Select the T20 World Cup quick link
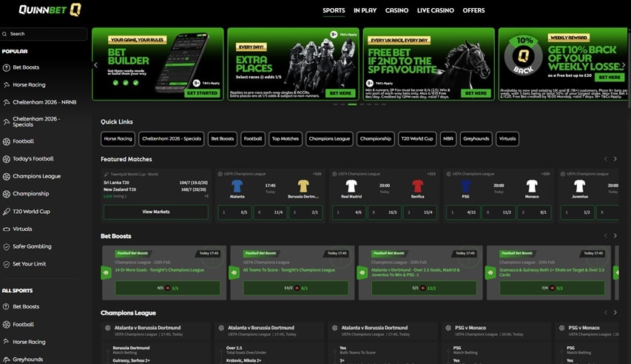This screenshot has width=631, height=364. (417, 139)
